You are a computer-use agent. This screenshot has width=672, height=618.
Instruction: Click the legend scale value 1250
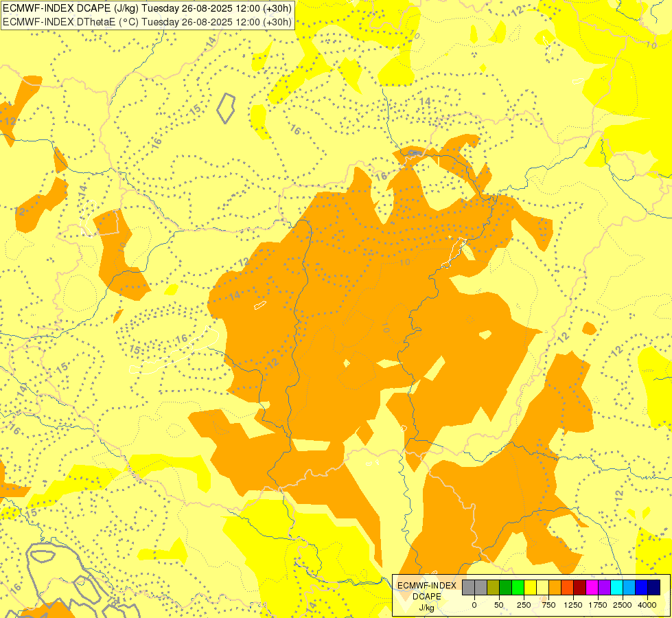tap(573, 605)
